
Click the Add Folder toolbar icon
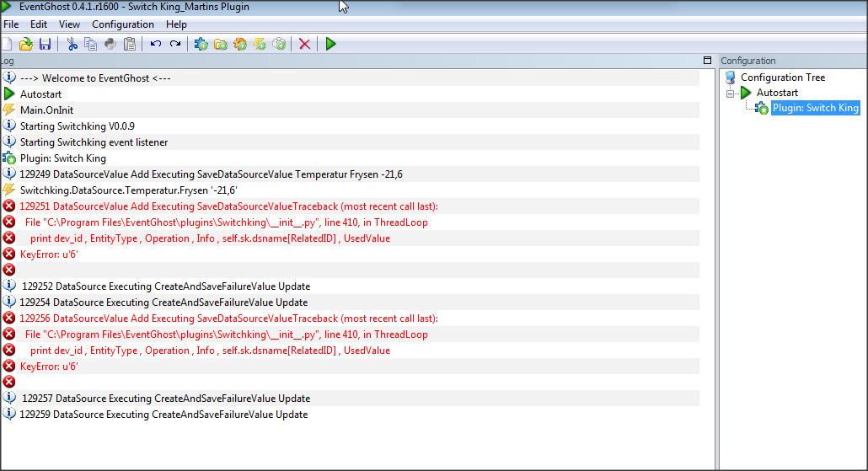220,45
